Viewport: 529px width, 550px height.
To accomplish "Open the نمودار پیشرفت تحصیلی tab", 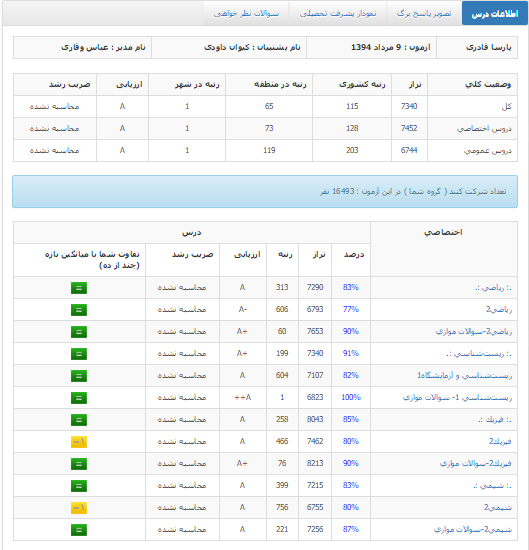I will click(x=337, y=13).
